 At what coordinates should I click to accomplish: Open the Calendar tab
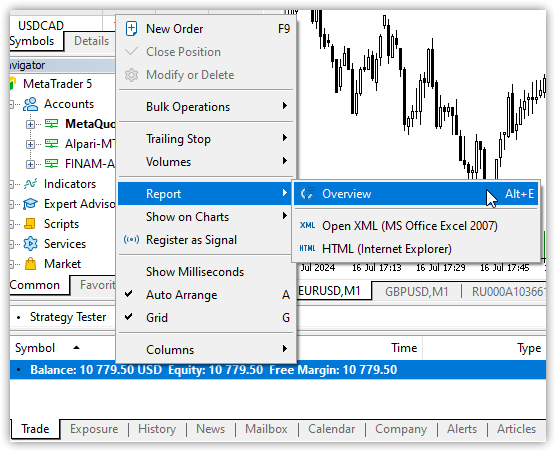pos(332,429)
